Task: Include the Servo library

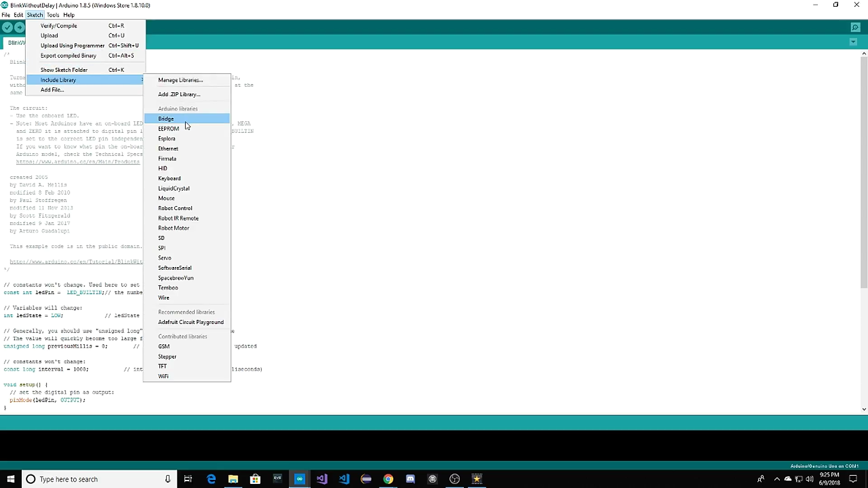Action: (165, 258)
